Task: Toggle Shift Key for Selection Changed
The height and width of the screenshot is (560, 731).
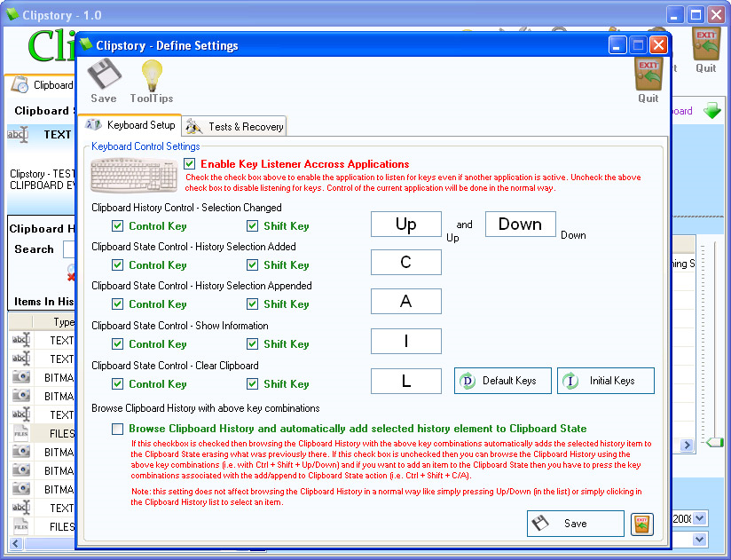Action: coord(252,226)
